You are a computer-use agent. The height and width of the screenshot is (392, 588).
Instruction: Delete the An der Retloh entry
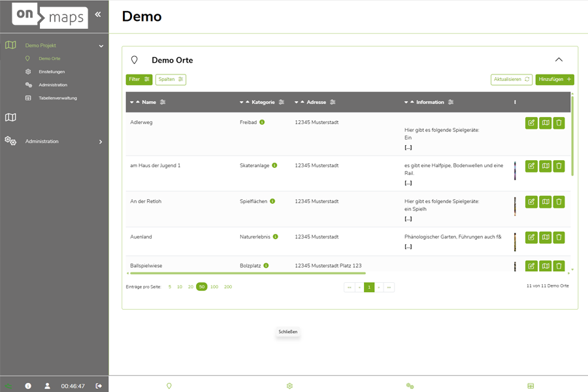click(x=559, y=202)
